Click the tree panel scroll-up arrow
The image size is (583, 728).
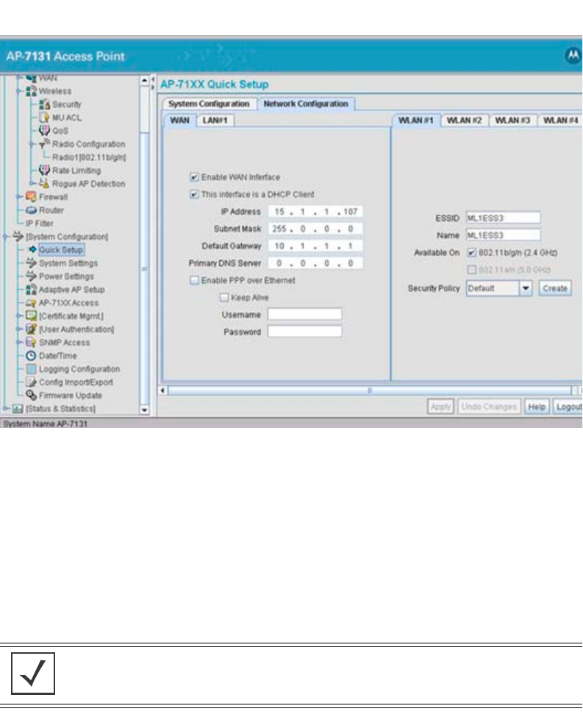click(144, 80)
